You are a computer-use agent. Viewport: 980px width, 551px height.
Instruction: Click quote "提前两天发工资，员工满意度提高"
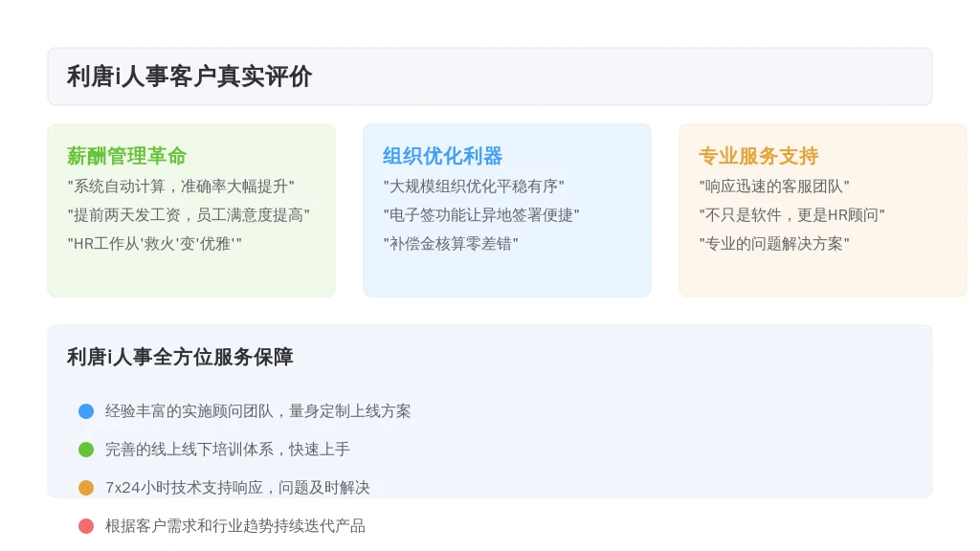[189, 215]
